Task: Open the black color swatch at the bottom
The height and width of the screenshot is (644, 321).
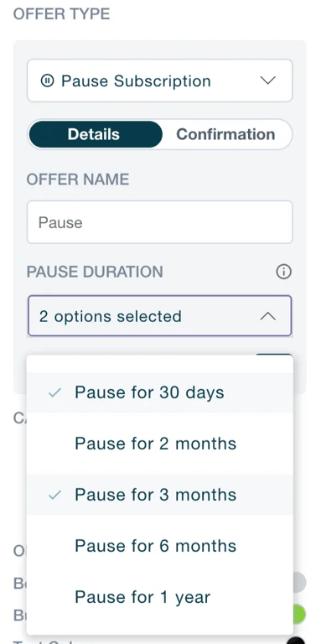Action: click(297, 641)
